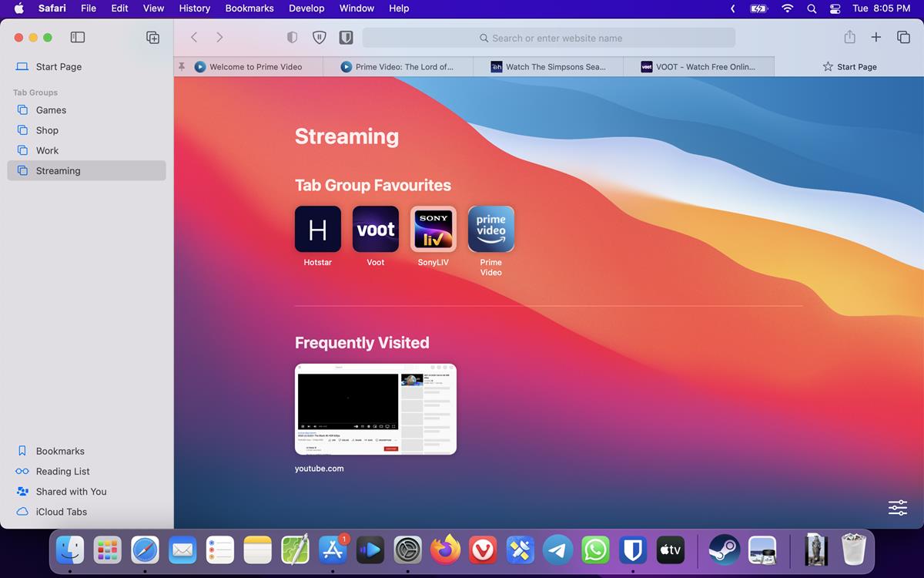The image size is (924, 578).
Task: Open Spotlight search in menu bar
Action: tap(812, 8)
